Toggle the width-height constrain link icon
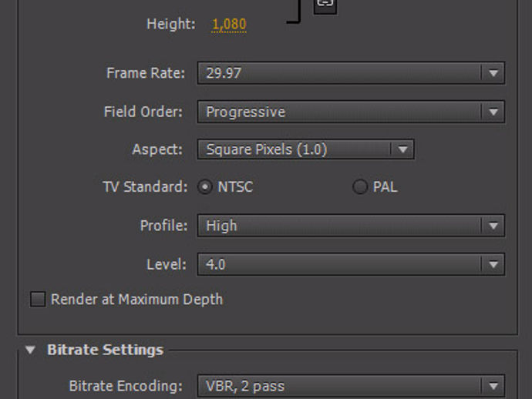 (x=325, y=5)
